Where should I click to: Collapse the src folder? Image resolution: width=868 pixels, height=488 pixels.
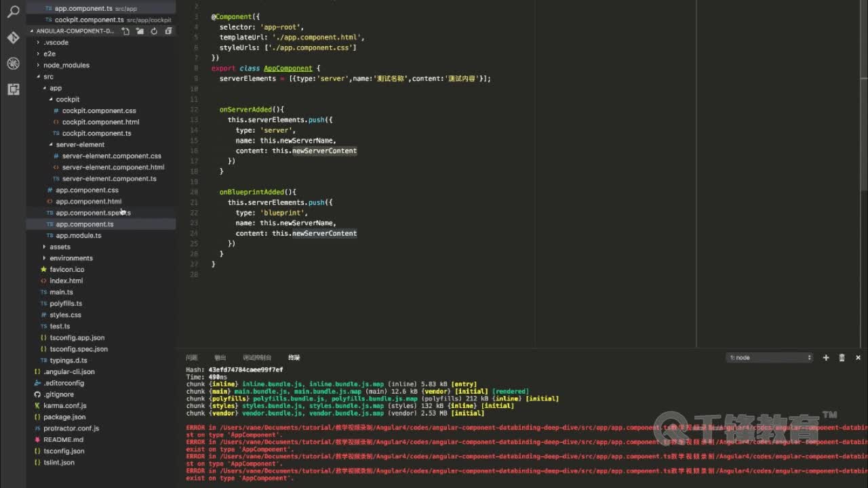pos(48,77)
